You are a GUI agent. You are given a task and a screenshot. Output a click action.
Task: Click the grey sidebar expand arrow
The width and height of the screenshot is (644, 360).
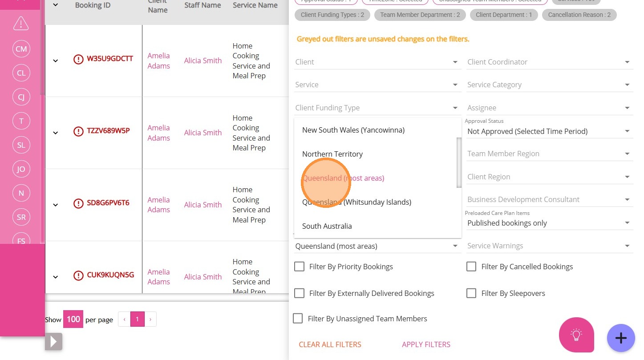pos(53,342)
